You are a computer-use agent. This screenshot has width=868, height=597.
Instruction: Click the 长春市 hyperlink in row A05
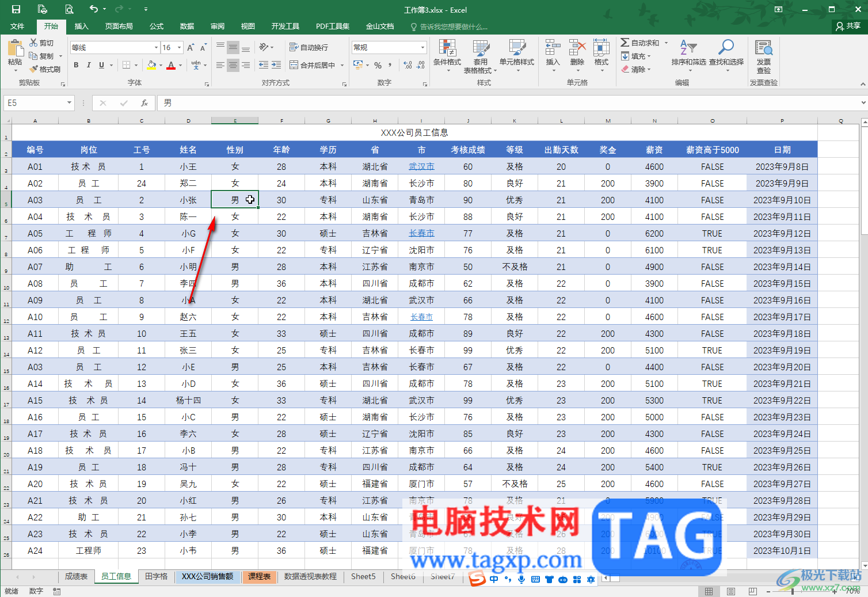click(x=421, y=233)
